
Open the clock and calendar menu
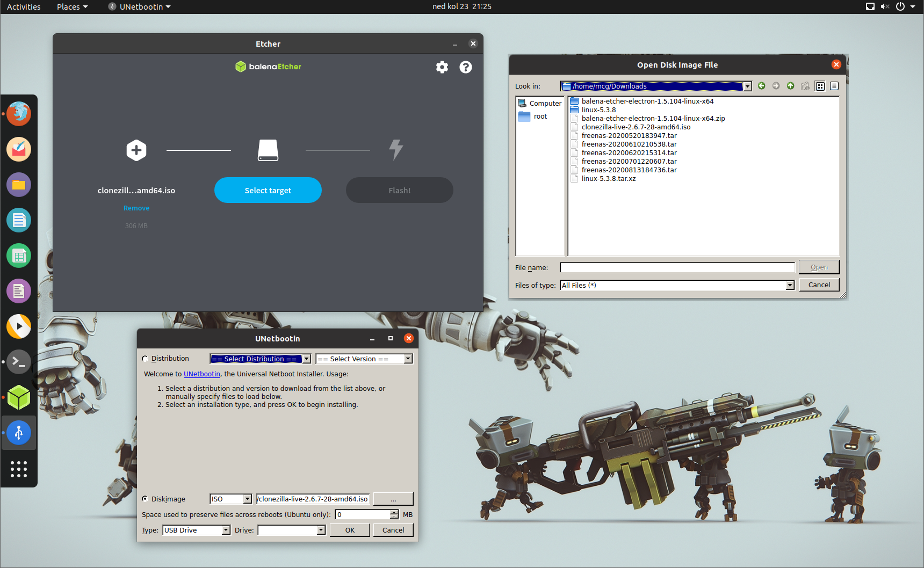tap(462, 6)
